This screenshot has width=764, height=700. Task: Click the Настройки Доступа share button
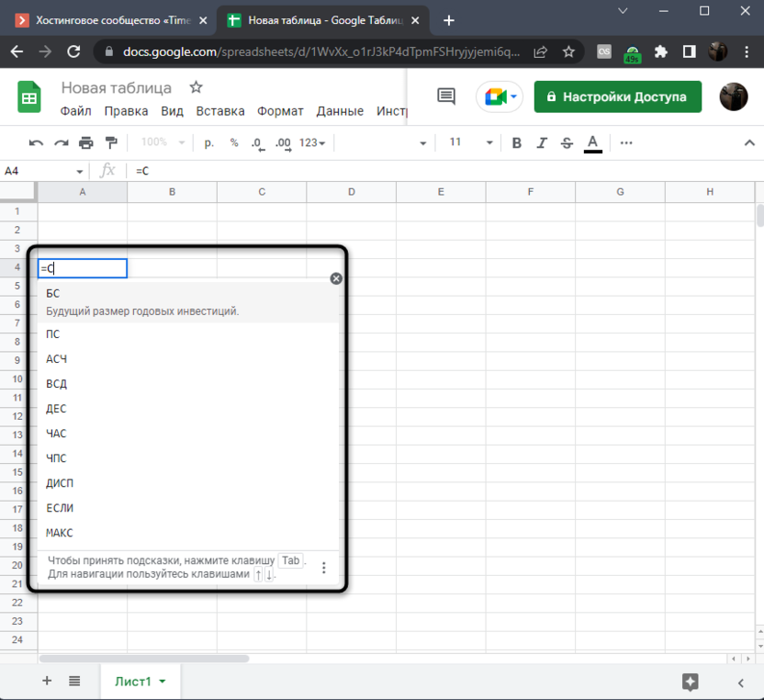[x=617, y=96]
